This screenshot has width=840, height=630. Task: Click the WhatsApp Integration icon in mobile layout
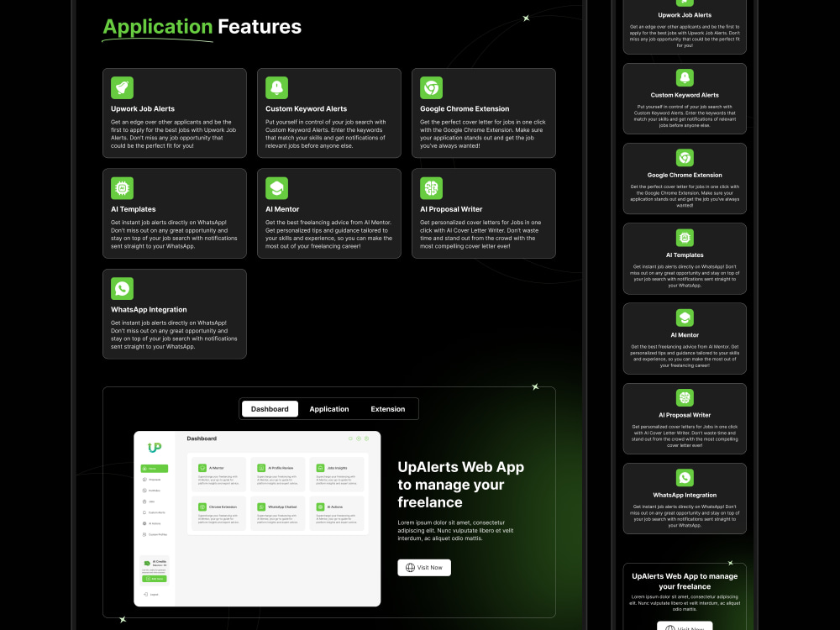coord(685,477)
